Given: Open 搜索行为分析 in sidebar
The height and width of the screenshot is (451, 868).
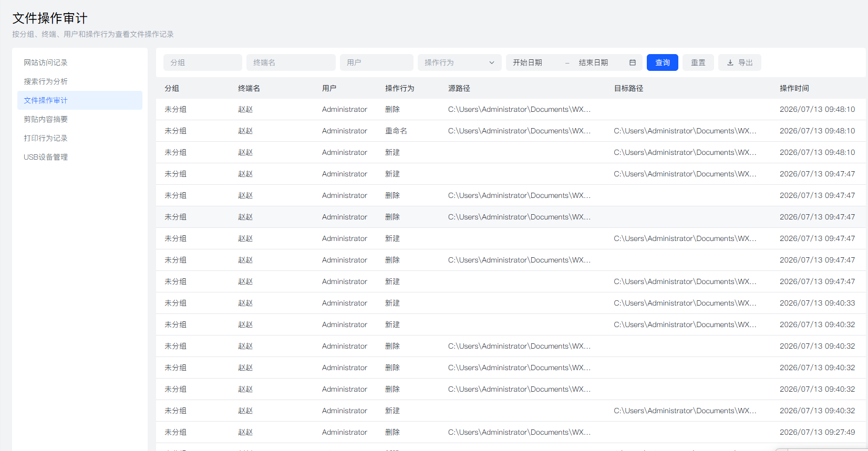Looking at the screenshot, I should 80,81.
